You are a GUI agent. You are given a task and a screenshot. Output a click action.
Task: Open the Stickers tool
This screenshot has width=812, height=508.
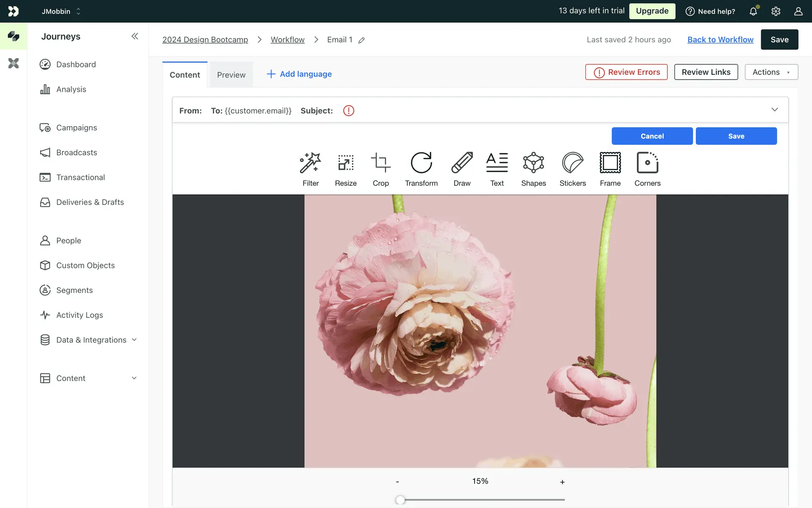point(572,169)
